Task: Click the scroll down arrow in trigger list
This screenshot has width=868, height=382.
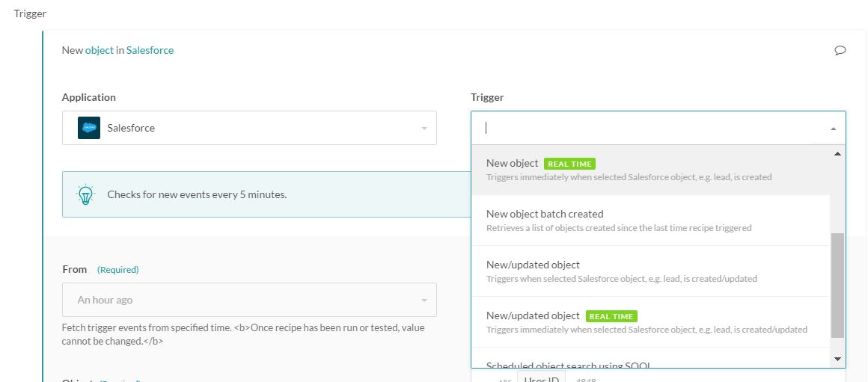Action: click(837, 360)
